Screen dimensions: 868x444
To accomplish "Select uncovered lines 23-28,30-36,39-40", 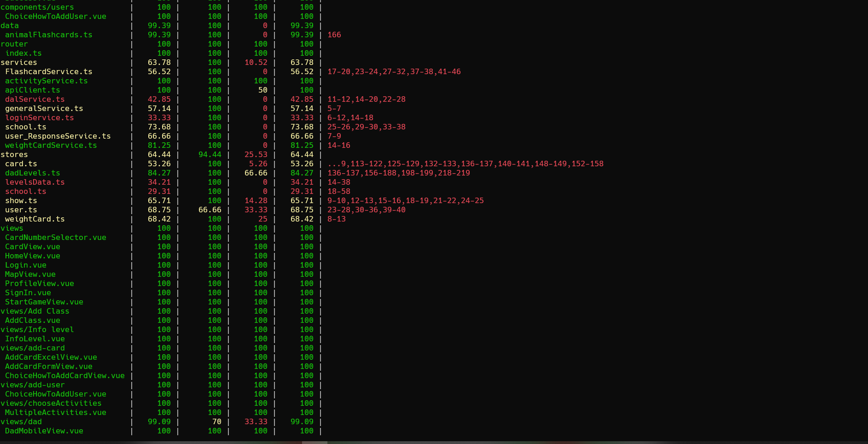I will (367, 210).
